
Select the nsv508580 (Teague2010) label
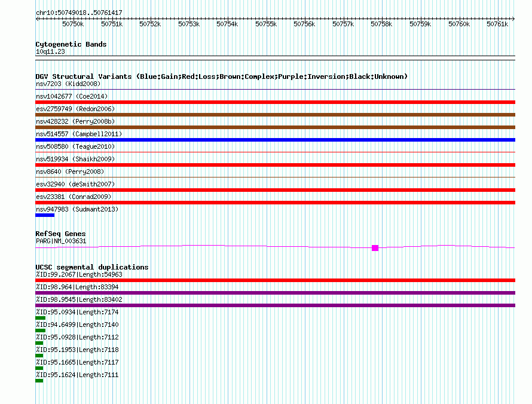[75, 146]
